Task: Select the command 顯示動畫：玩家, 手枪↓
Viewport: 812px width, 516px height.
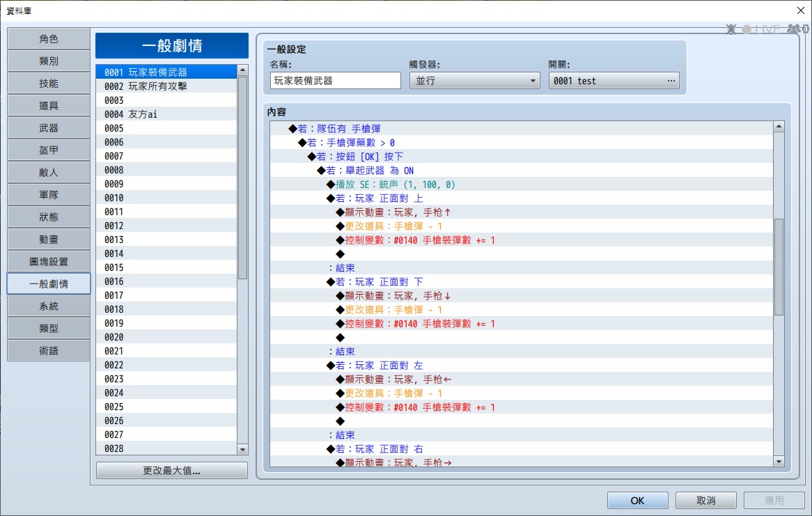Action: tap(522, 296)
